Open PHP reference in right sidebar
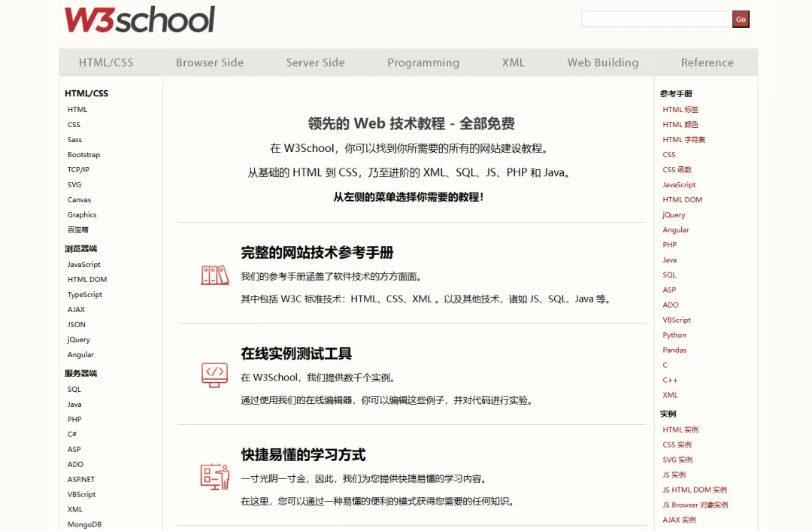This screenshot has height=531, width=812. click(670, 244)
